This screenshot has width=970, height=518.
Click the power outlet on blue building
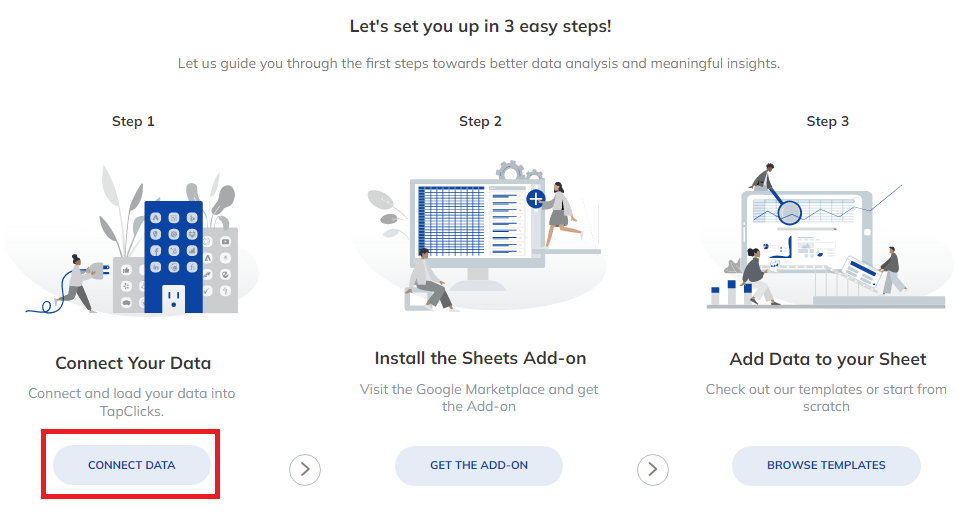pyautogui.click(x=173, y=299)
